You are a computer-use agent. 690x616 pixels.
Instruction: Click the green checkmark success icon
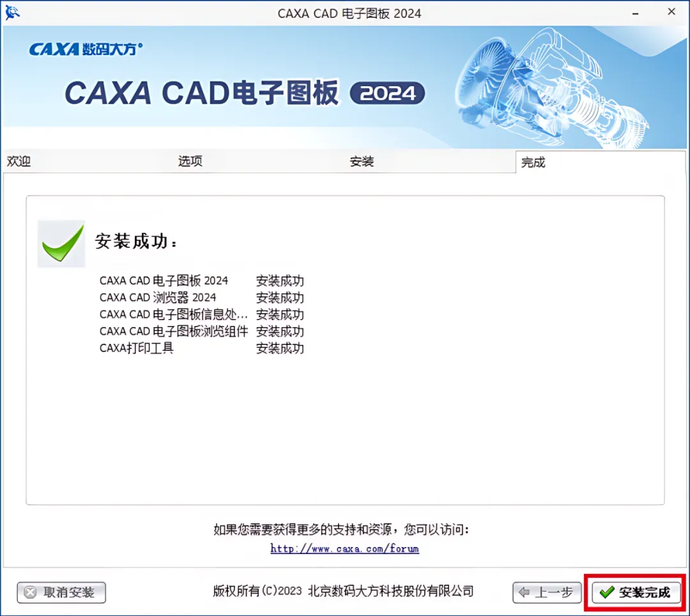61,243
